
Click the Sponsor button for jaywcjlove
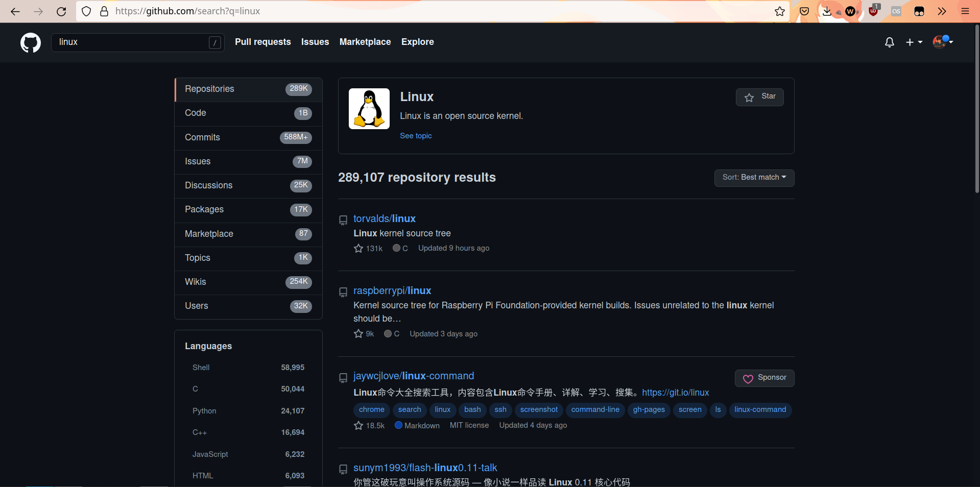point(764,378)
